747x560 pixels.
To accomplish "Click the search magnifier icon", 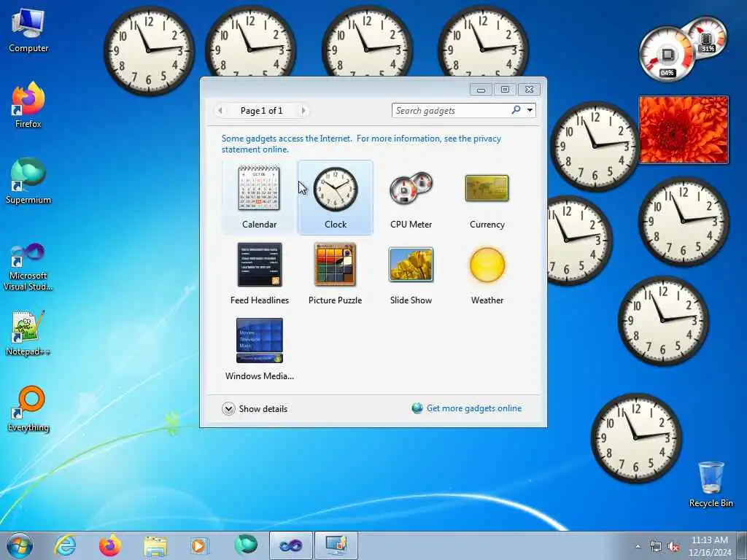I will pos(516,110).
